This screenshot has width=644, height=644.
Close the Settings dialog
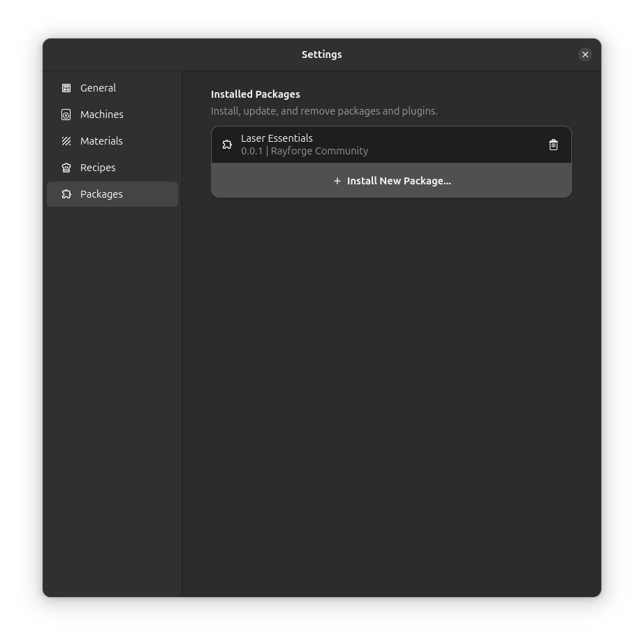(x=585, y=54)
